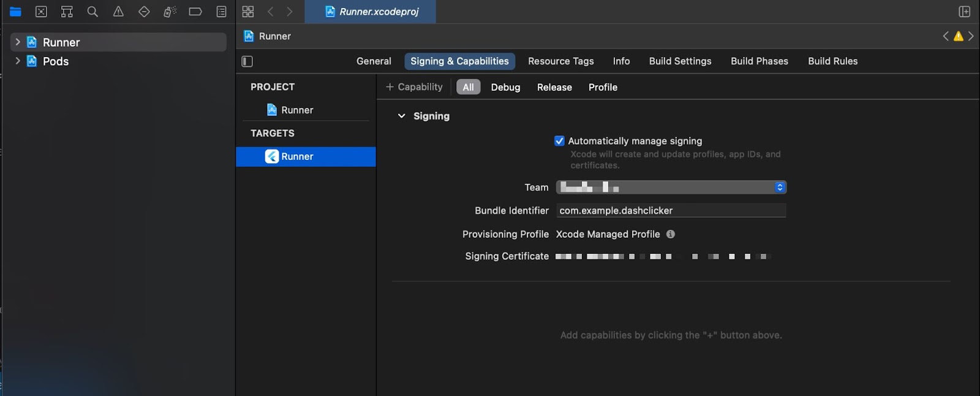Image resolution: width=980 pixels, height=396 pixels.
Task: Open the Report navigator icon
Action: point(222,12)
